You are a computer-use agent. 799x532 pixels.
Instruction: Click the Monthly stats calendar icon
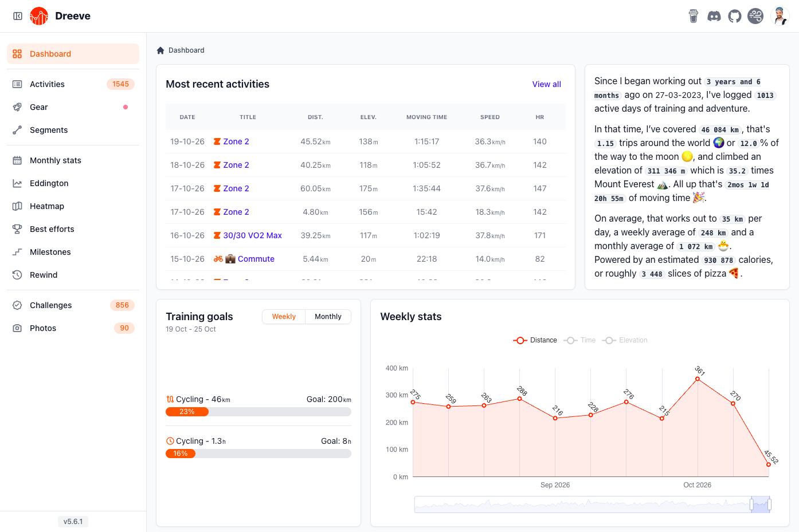(x=17, y=160)
